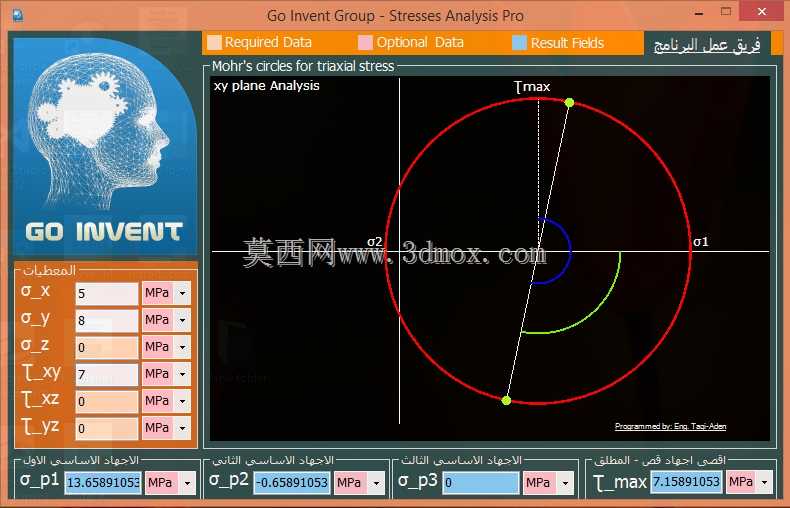Open the τ_max unit dropdown
Viewport: 790px width, 508px height.
click(764, 482)
